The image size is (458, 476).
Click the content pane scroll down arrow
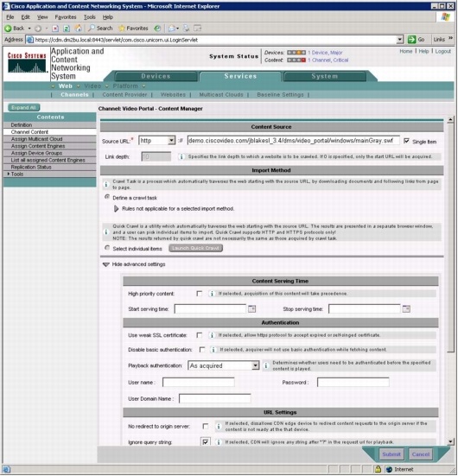[450, 441]
